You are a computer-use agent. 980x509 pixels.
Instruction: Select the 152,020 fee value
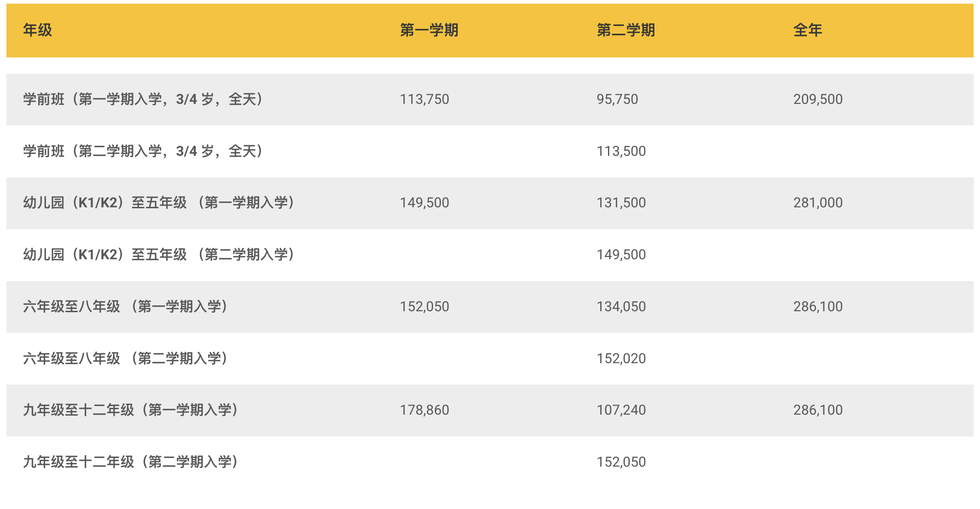pos(621,359)
